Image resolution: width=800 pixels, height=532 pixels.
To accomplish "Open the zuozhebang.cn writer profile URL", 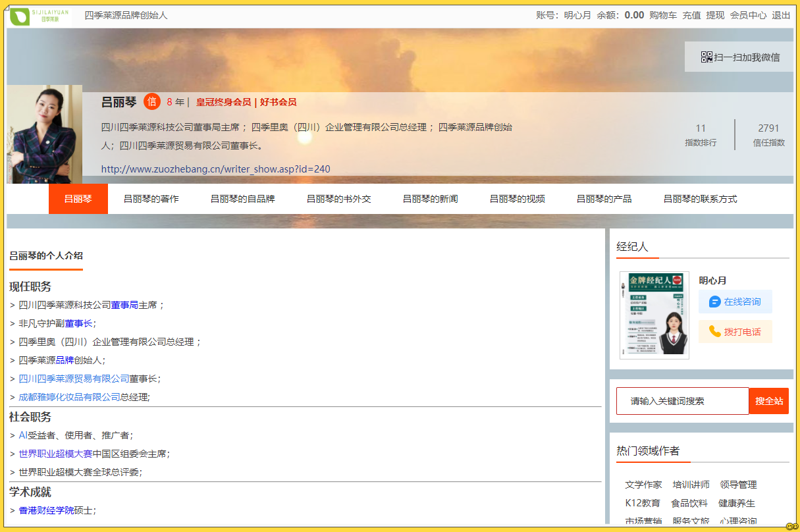I will [215, 169].
